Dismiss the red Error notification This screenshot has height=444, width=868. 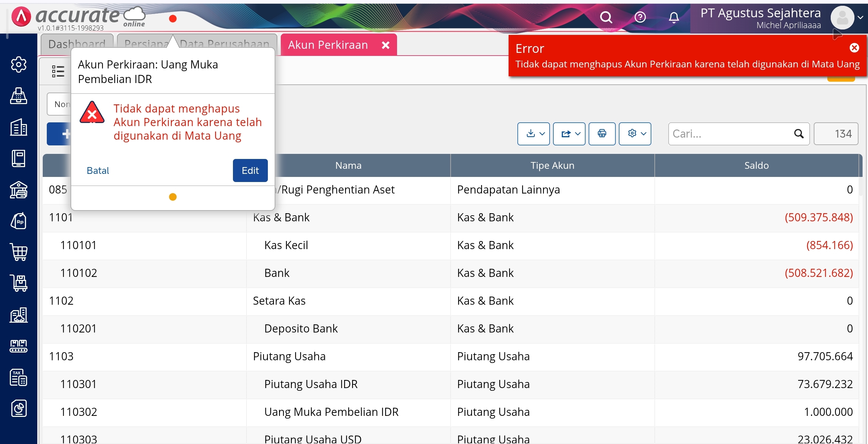(854, 48)
